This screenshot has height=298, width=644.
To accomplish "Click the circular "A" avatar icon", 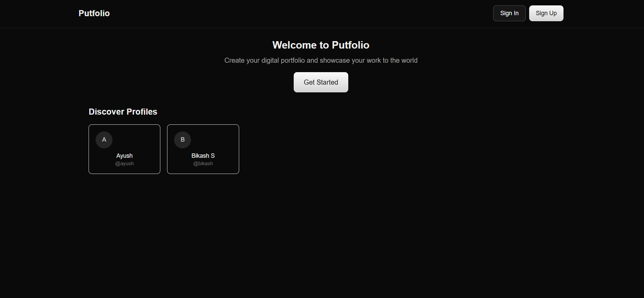I will click(104, 140).
